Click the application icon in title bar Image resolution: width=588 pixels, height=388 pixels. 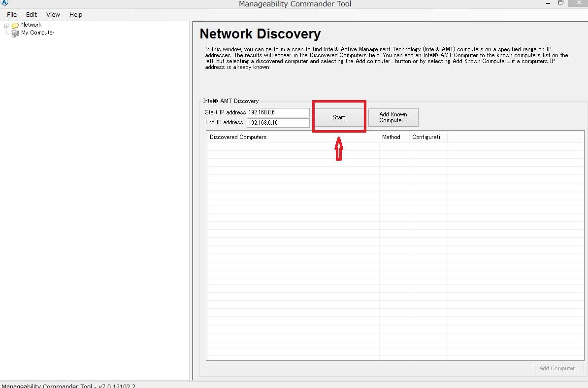pos(4,3)
